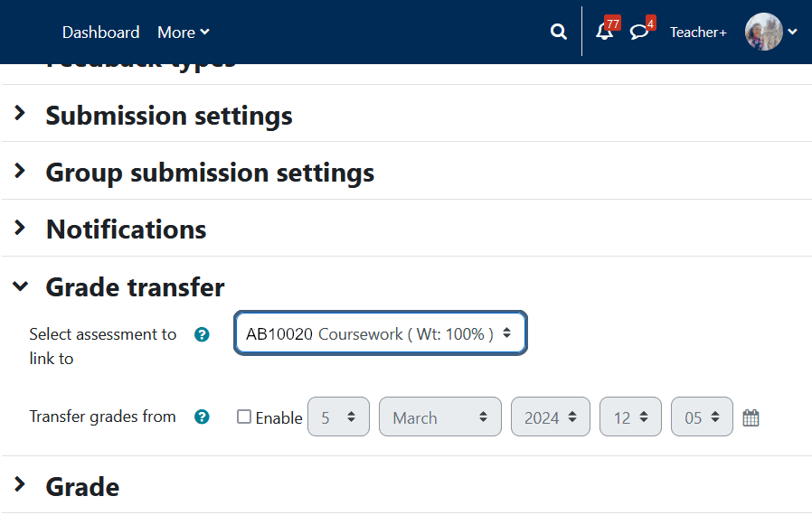This screenshot has width=812, height=515.
Task: Open the 2024 year dropdown
Action: tap(550, 417)
